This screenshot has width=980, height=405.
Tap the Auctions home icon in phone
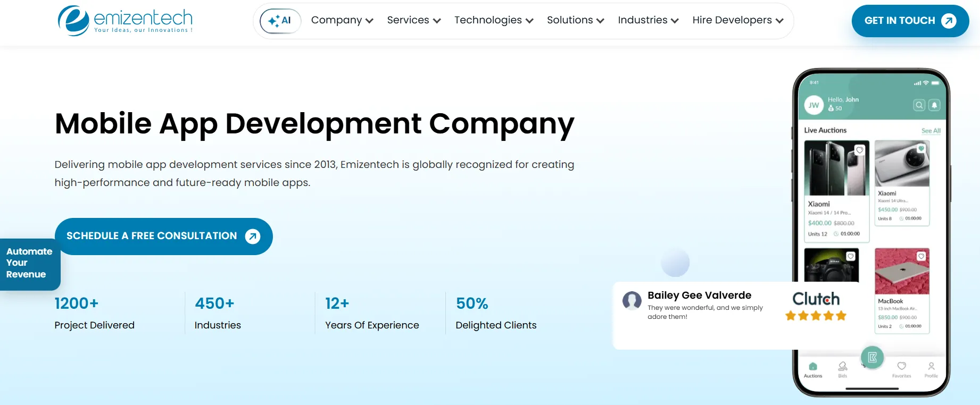click(x=812, y=367)
